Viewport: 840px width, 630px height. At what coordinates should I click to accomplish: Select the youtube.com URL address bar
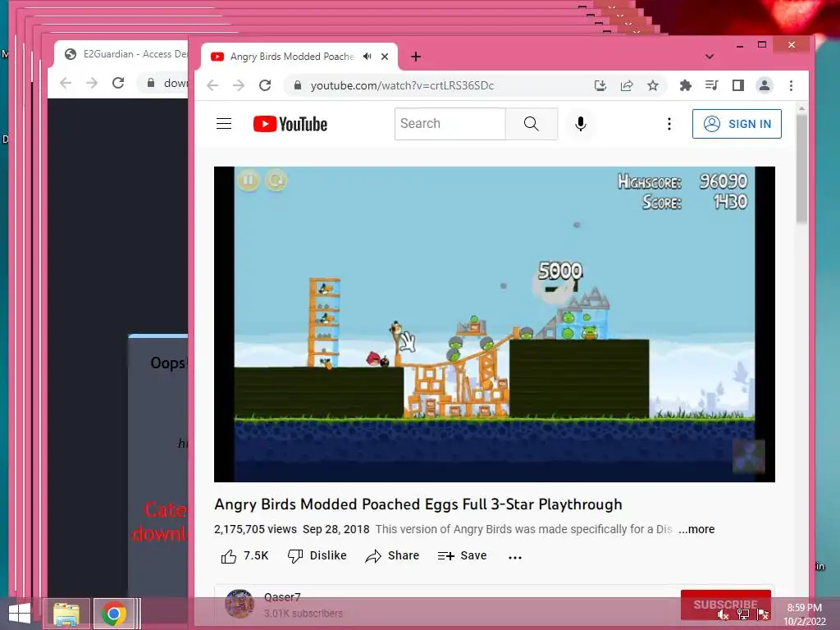click(x=402, y=85)
